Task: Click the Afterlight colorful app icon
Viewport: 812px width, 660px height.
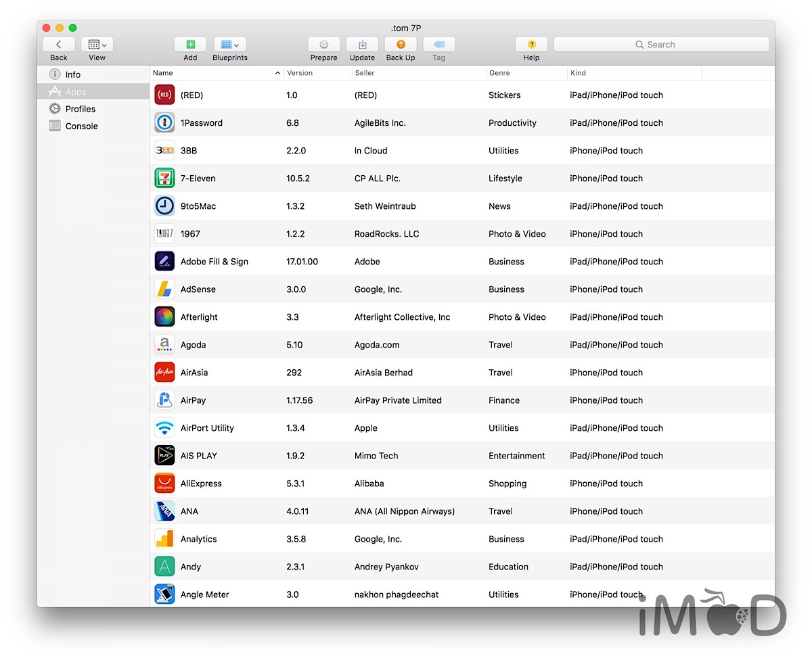Action: (164, 317)
